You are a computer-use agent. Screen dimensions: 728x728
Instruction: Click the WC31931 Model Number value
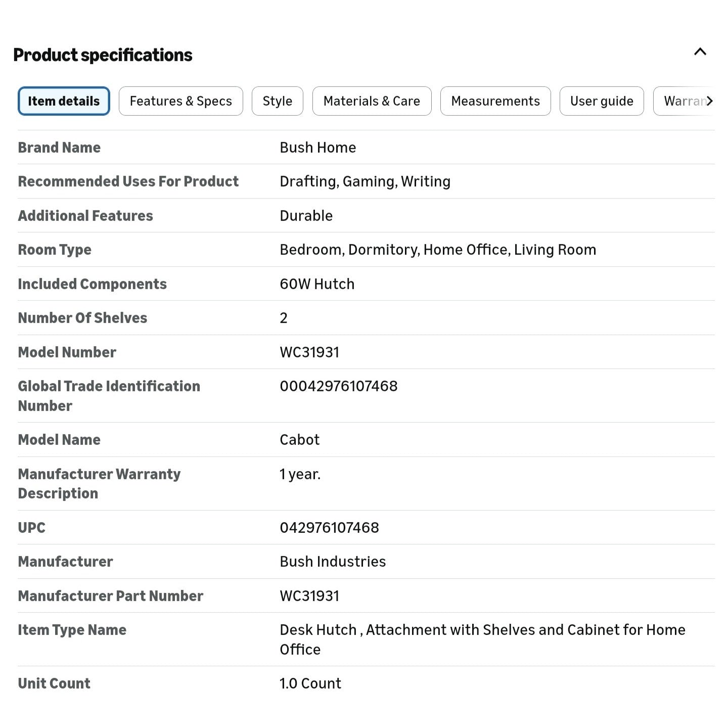point(309,352)
